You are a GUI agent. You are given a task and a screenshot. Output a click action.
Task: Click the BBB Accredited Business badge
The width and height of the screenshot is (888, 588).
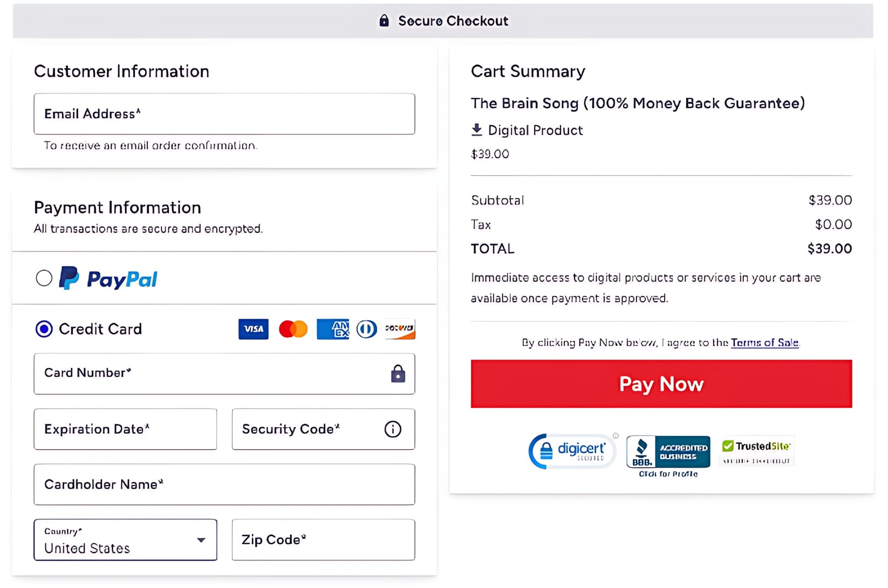pos(668,452)
